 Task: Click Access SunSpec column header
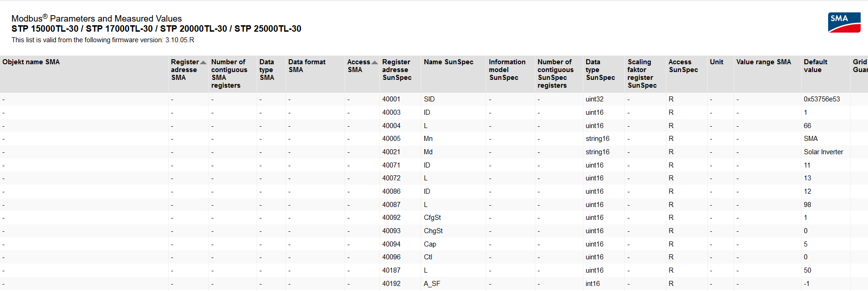(x=683, y=66)
